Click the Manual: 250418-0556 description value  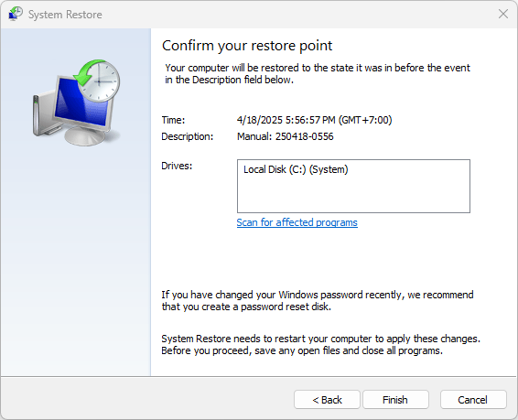tap(286, 136)
